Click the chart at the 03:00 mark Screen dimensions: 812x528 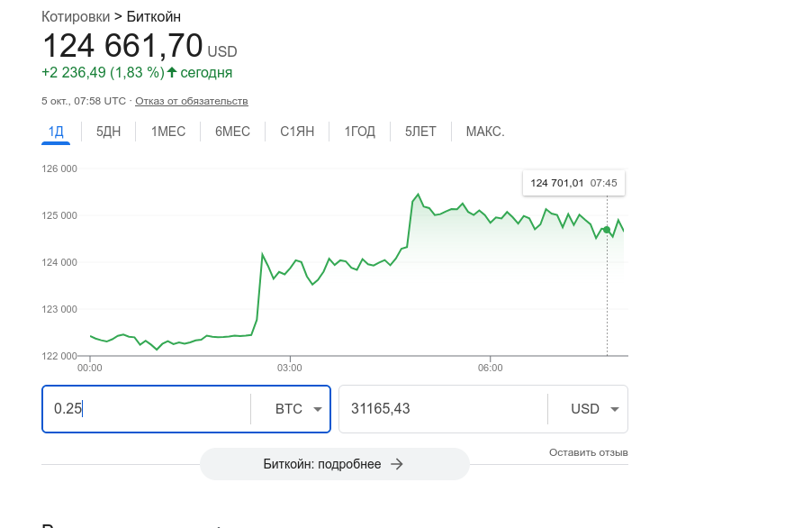[x=290, y=270]
